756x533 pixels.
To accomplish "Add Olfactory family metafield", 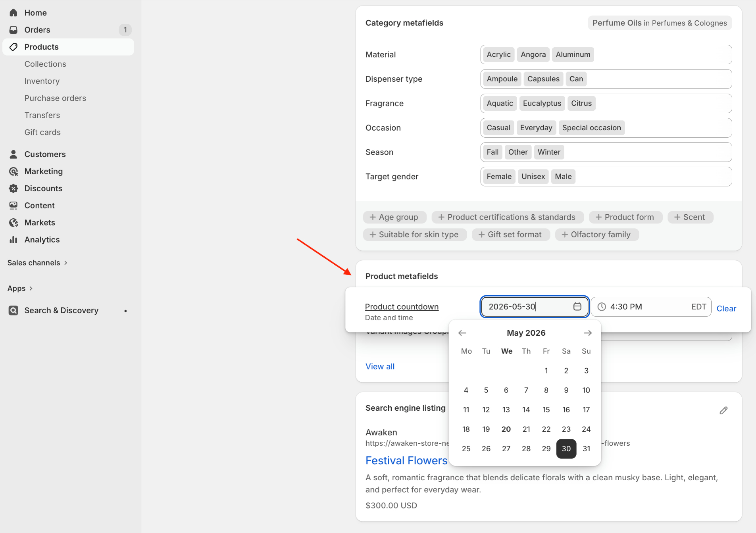I will 596,235.
